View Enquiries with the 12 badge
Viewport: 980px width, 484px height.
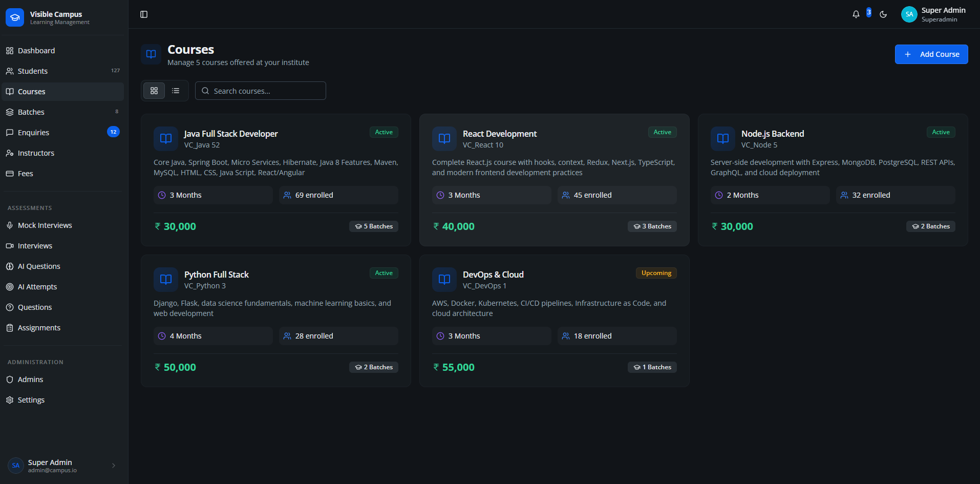click(34, 132)
